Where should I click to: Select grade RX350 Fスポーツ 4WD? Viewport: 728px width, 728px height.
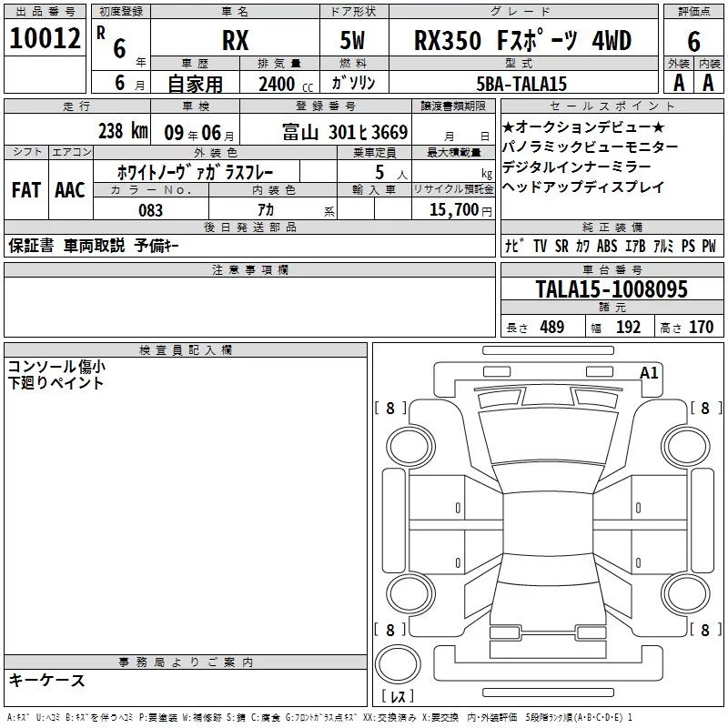pyautogui.click(x=522, y=40)
